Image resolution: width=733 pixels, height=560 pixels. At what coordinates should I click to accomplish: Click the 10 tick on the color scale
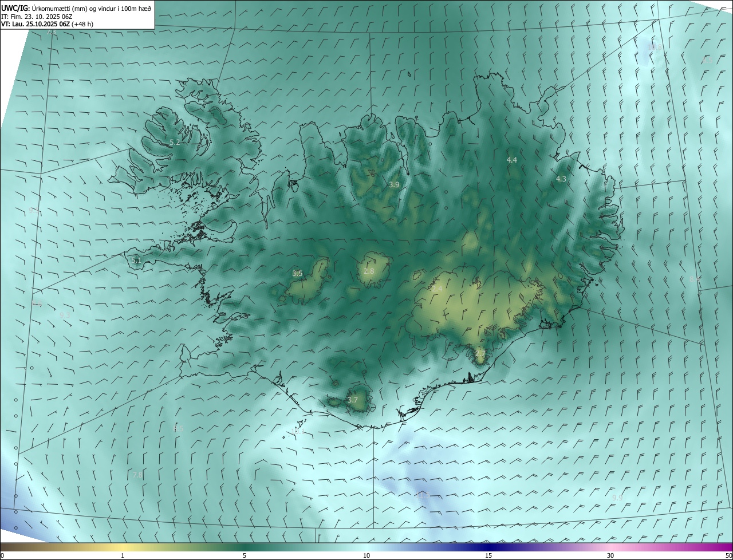(x=366, y=555)
